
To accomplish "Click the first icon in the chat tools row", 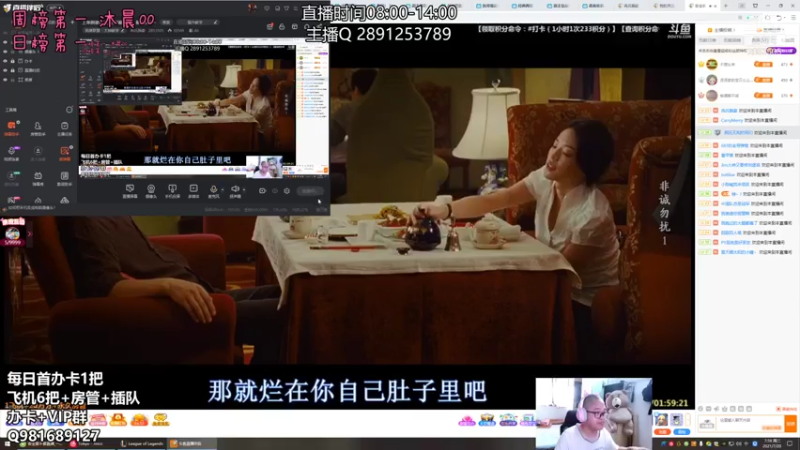I will point(701,409).
